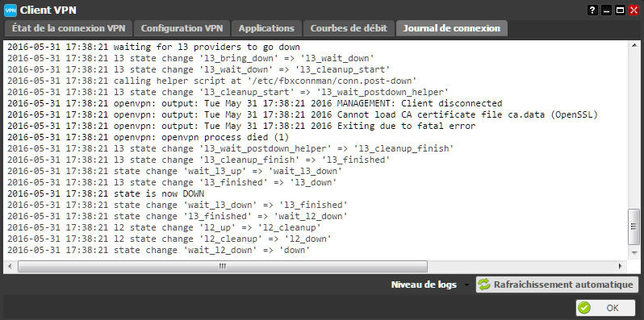The height and width of the screenshot is (320, 644).
Task: Click the vertical scrollbar thumb
Action: coord(634,226)
